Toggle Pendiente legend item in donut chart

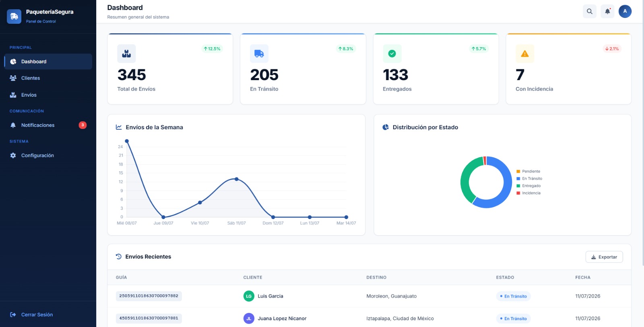point(528,172)
